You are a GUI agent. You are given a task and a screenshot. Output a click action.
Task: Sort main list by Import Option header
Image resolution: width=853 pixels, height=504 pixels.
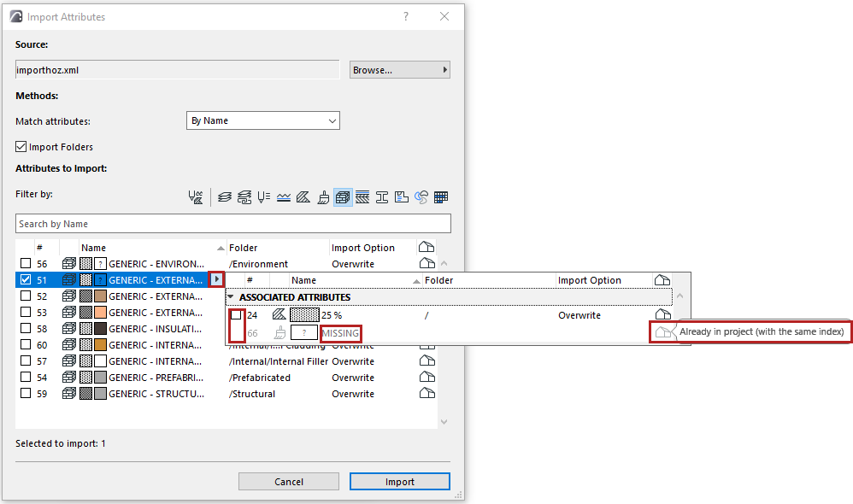[363, 248]
